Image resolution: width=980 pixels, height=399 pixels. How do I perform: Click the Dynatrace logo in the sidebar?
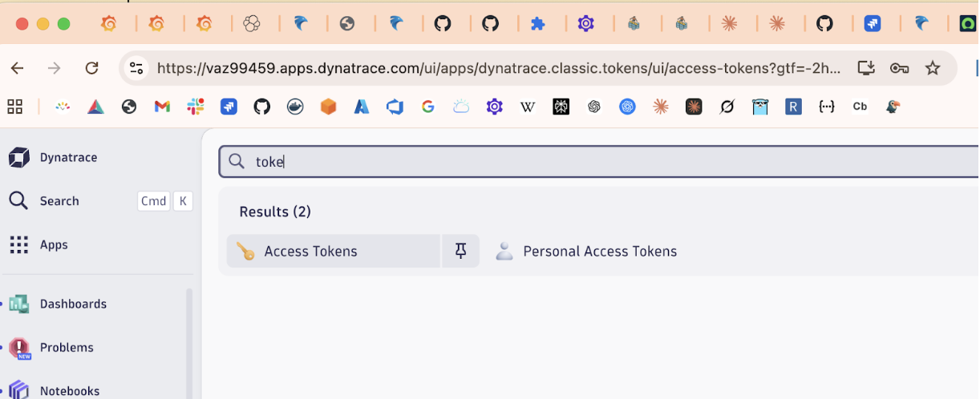tap(19, 158)
